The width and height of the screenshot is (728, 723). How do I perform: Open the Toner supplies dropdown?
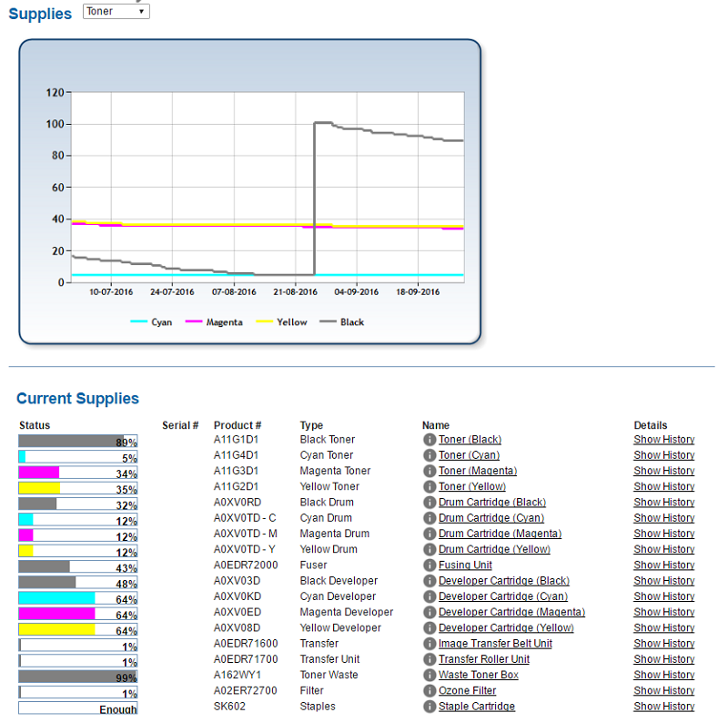[x=116, y=11]
